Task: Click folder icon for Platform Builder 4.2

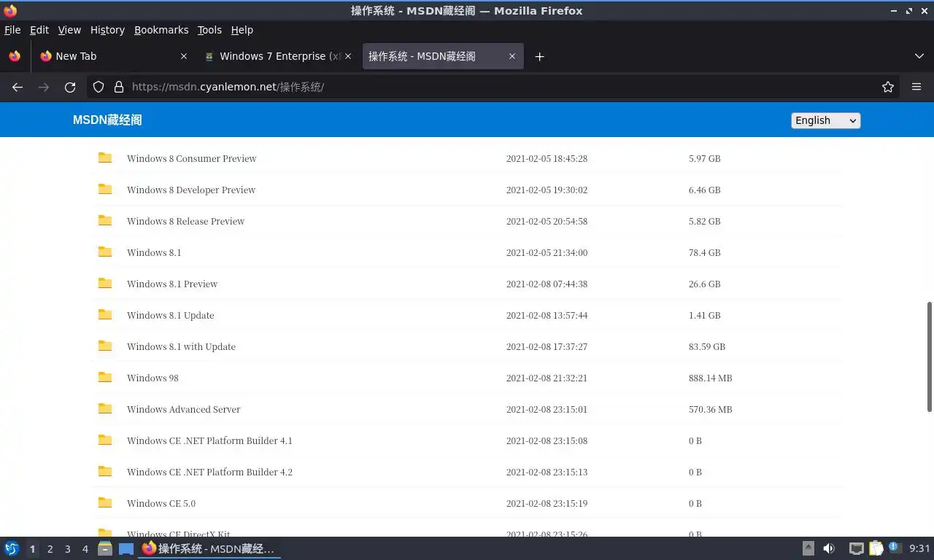Action: tap(105, 471)
